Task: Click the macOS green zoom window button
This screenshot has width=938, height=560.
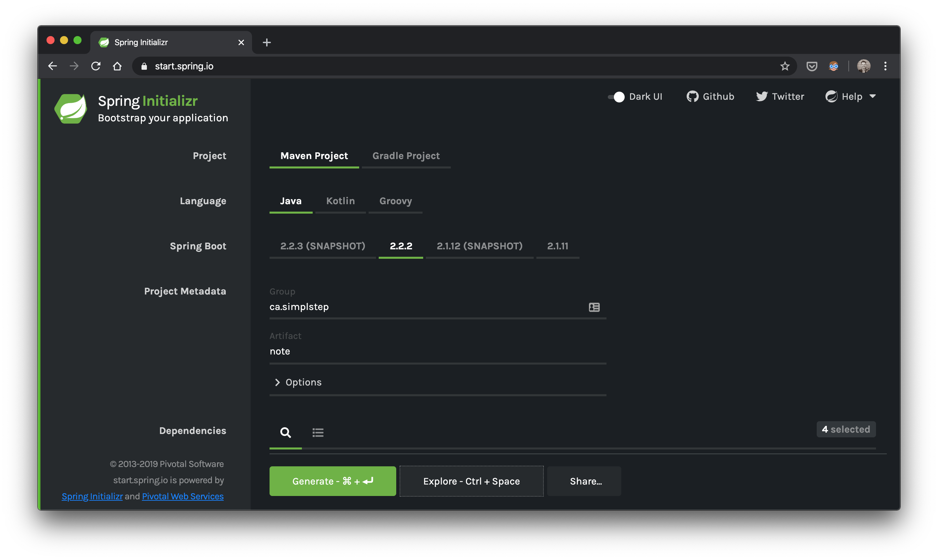Action: (77, 40)
